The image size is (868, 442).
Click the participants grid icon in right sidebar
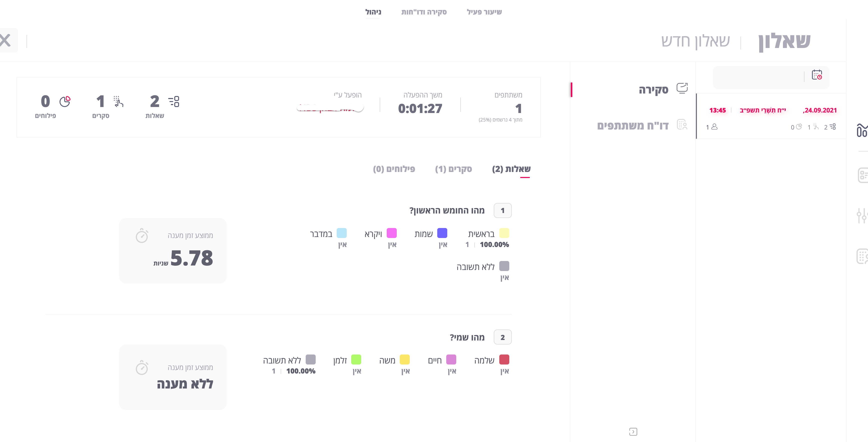(862, 256)
